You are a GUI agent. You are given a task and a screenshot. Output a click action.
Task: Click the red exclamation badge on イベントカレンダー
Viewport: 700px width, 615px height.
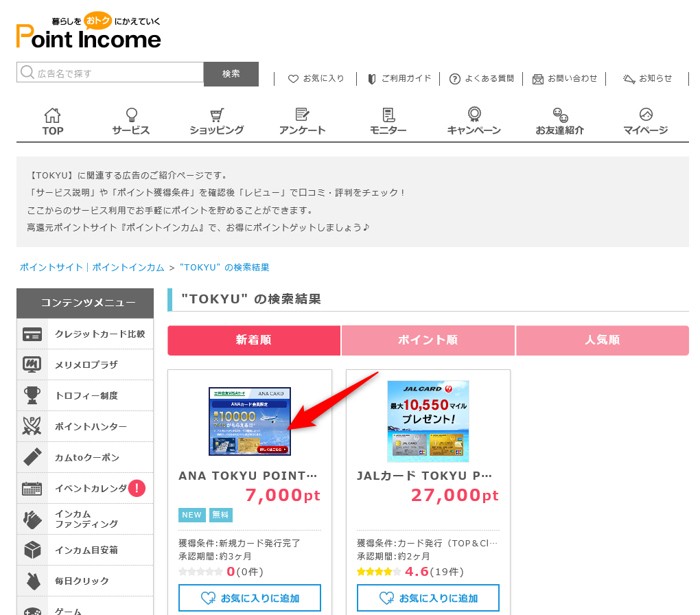[x=137, y=488]
